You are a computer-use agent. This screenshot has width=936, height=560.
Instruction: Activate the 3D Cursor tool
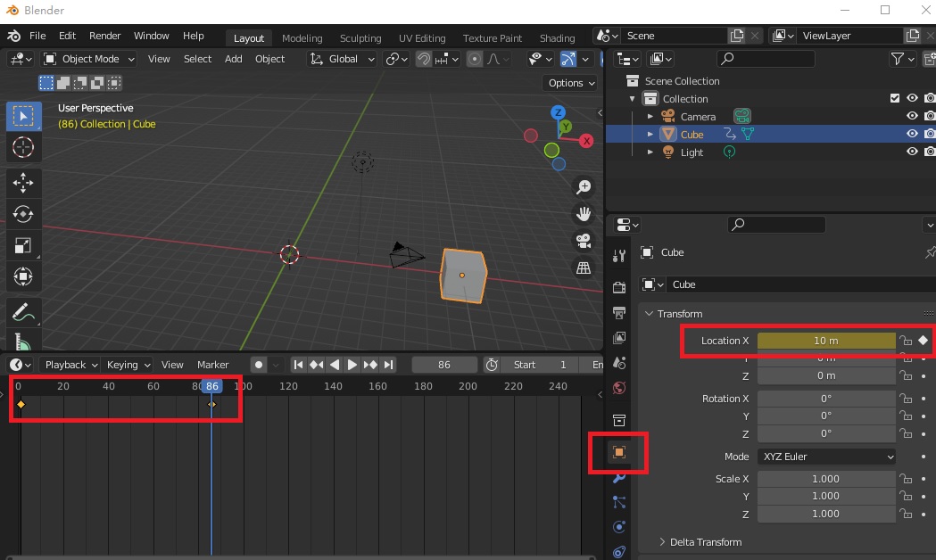(23, 147)
